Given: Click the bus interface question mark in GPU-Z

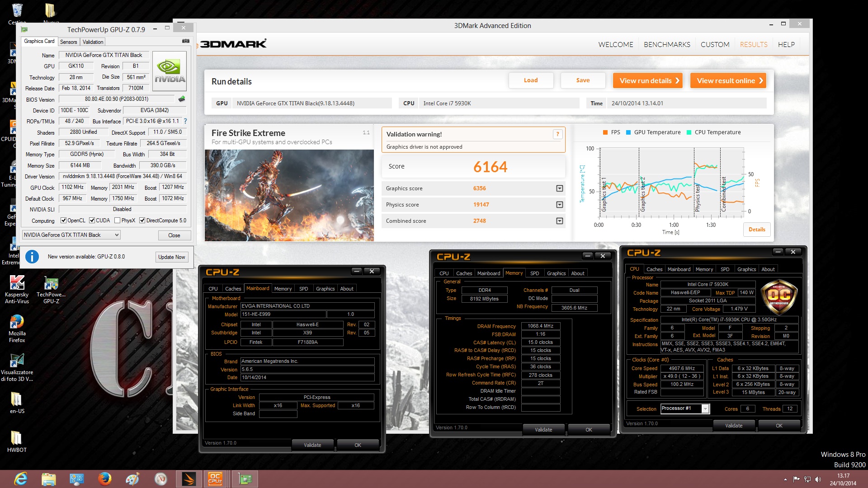Looking at the screenshot, I should (x=185, y=121).
